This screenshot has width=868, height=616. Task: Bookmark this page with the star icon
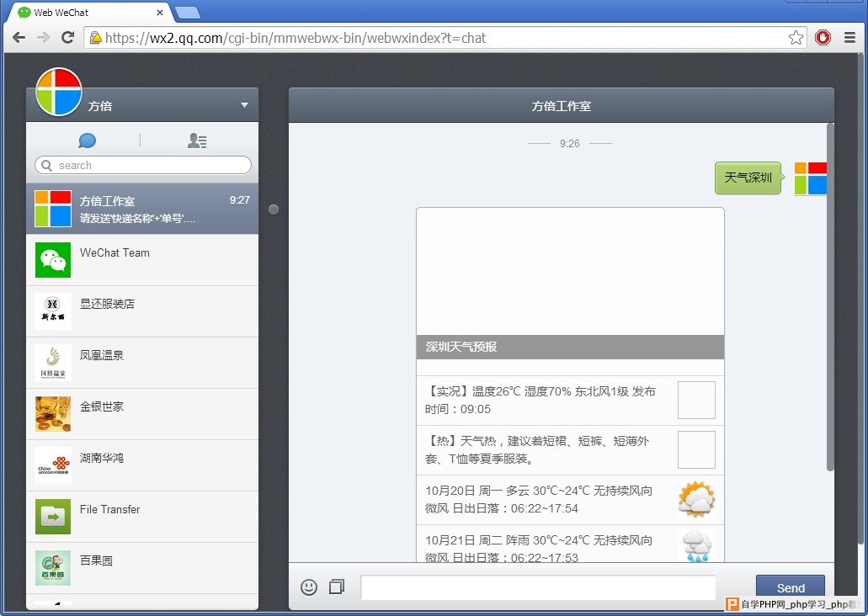pos(796,38)
